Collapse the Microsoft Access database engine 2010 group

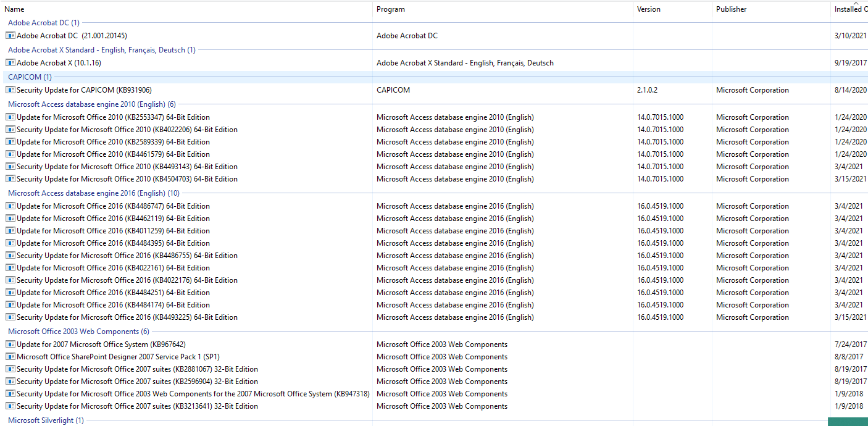[x=91, y=104]
